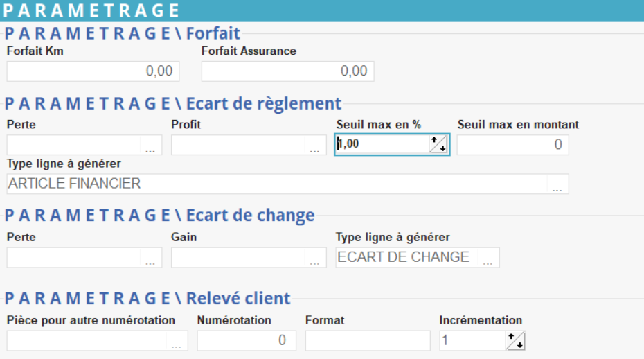Open lookup for Perte in Ecart de règlement
The image size is (644, 359).
[151, 146]
